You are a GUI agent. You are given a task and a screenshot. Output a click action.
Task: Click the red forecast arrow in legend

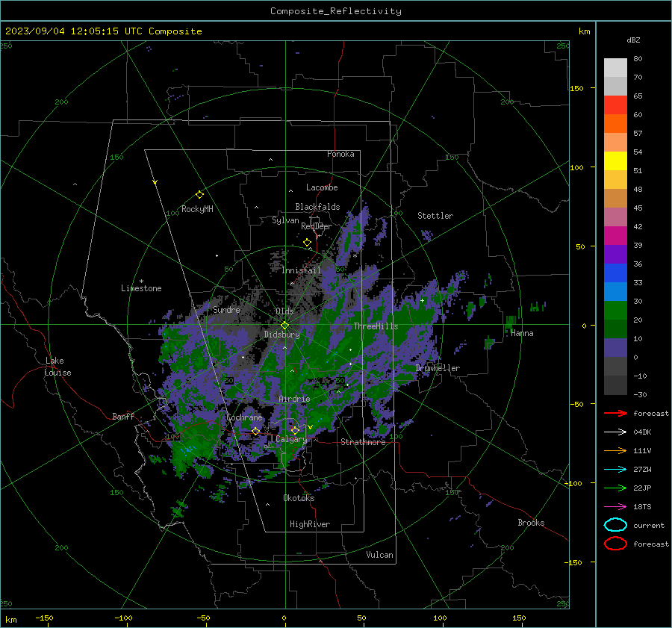(615, 413)
